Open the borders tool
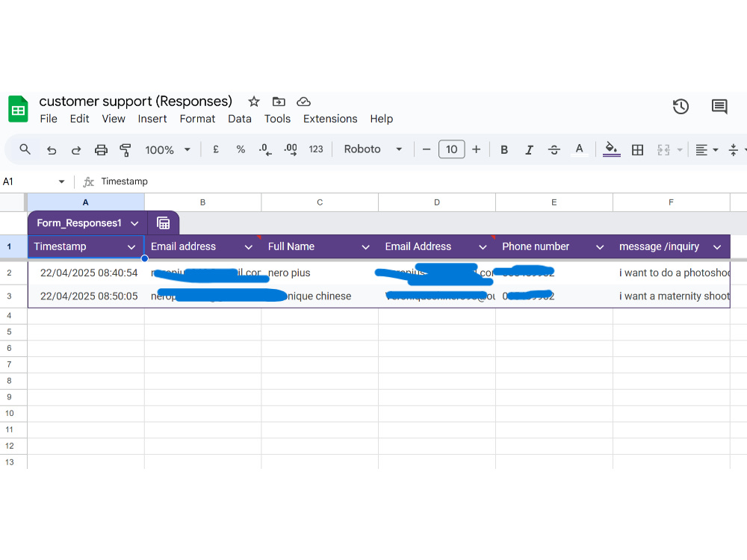This screenshot has height=560, width=747. [637, 150]
